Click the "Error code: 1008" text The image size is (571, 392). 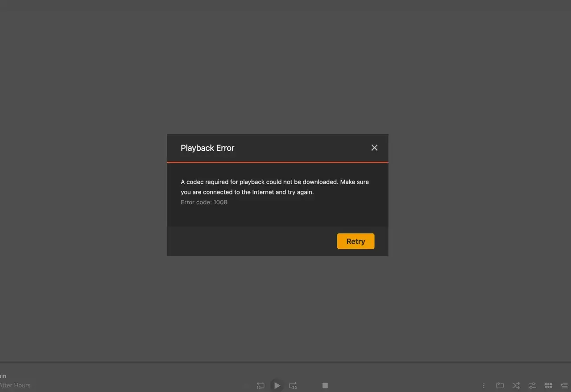[x=204, y=202]
